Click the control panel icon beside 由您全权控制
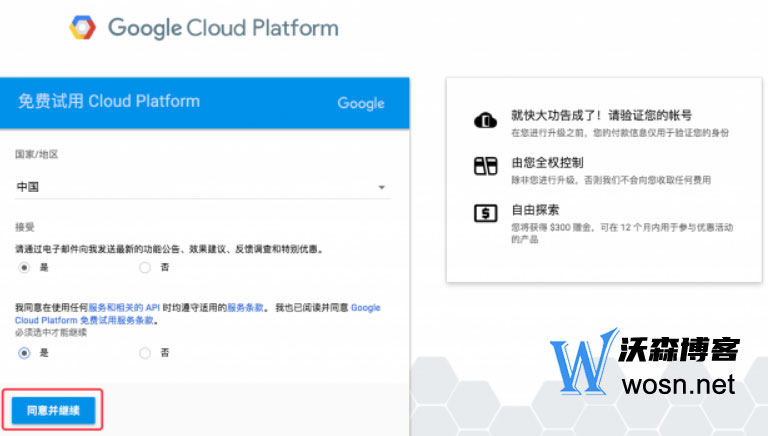 pyautogui.click(x=485, y=166)
